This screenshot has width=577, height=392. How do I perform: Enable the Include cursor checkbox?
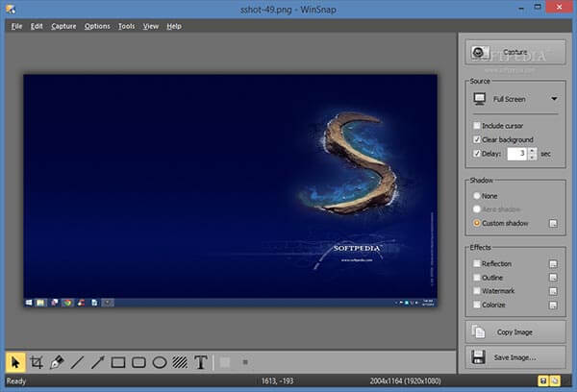click(477, 126)
